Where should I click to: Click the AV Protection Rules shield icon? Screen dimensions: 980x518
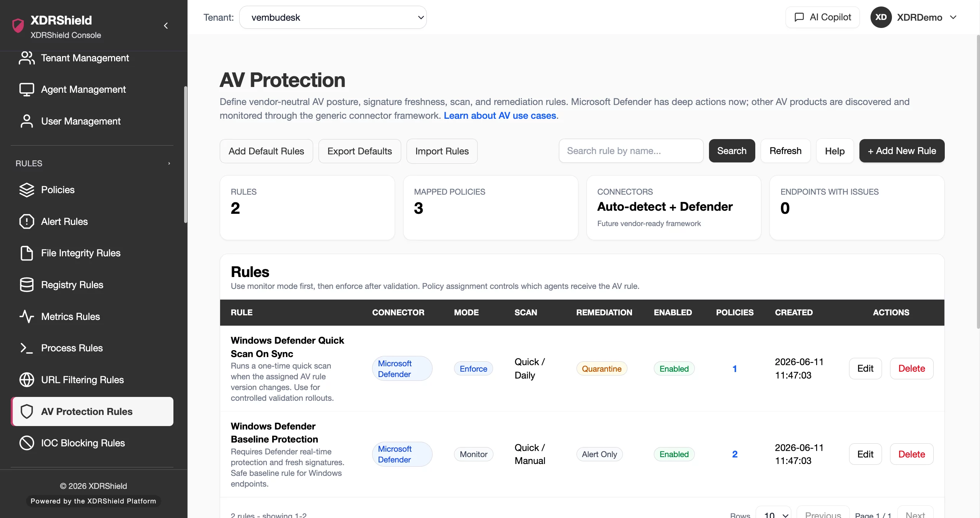[x=26, y=411]
